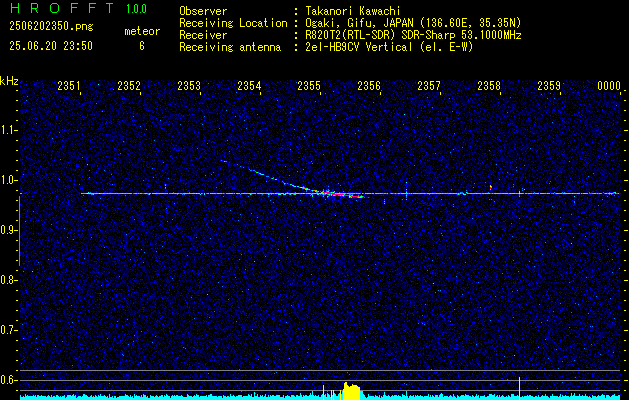Click time axis label 2354
629x400 pixels.
point(249,85)
